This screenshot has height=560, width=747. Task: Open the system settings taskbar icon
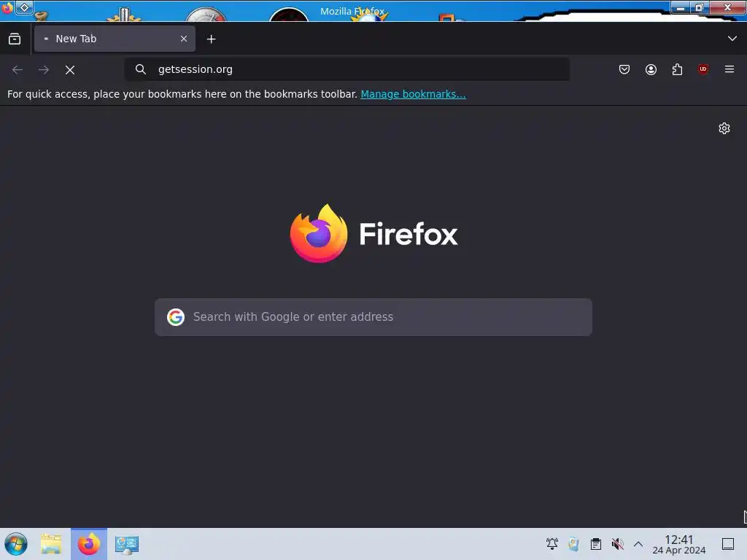(x=127, y=544)
